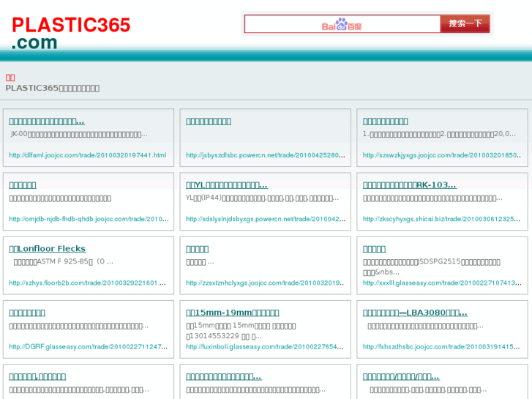
Task: Open the xxxlll.glasseasy.com trade URL
Action: (442, 283)
